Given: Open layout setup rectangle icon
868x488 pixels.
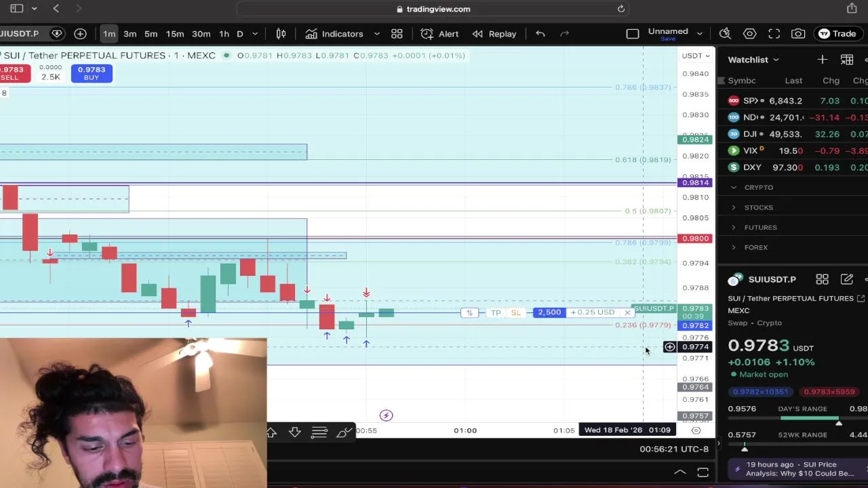Looking at the screenshot, I should coord(632,34).
